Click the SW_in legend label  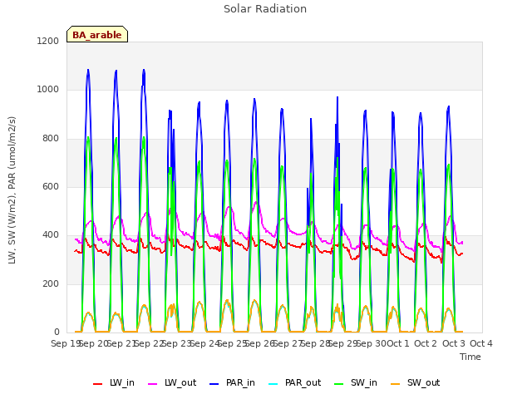[364, 382]
